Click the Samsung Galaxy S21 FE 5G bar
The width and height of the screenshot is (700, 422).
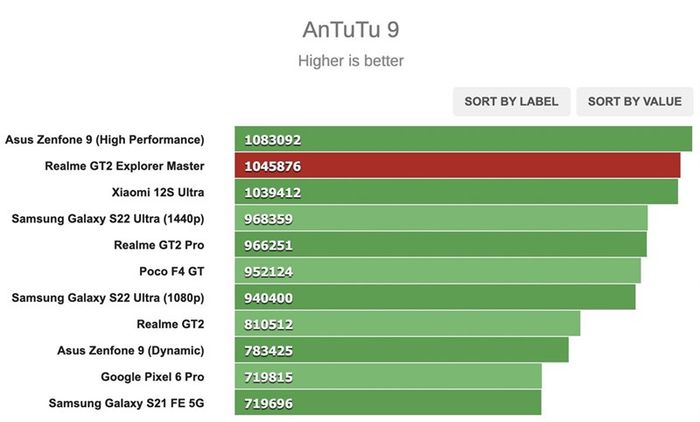click(388, 403)
